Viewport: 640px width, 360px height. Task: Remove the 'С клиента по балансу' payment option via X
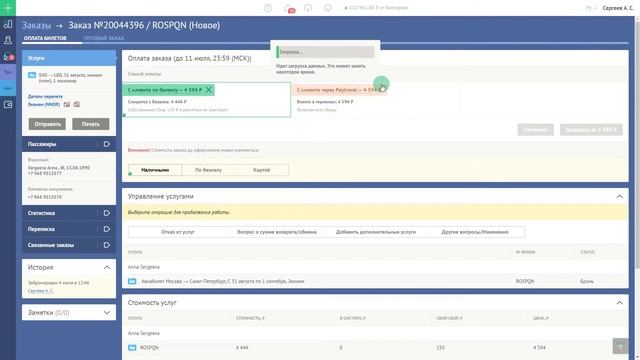[209, 90]
